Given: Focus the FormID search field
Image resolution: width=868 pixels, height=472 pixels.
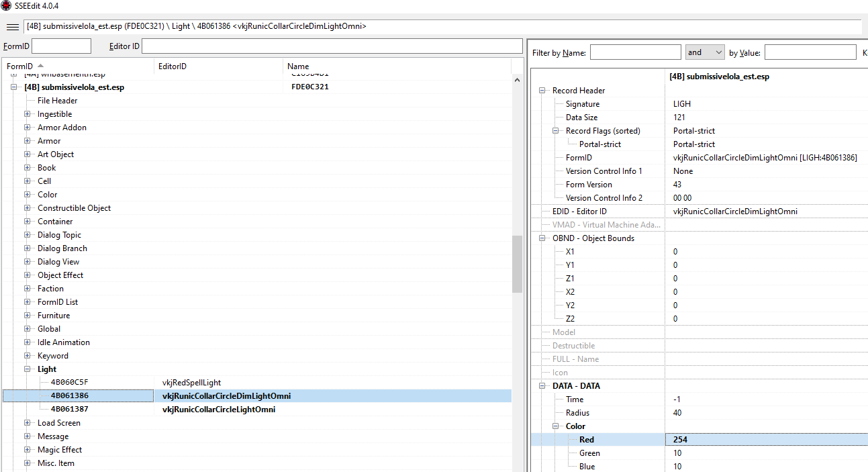Looking at the screenshot, I should pos(61,46).
